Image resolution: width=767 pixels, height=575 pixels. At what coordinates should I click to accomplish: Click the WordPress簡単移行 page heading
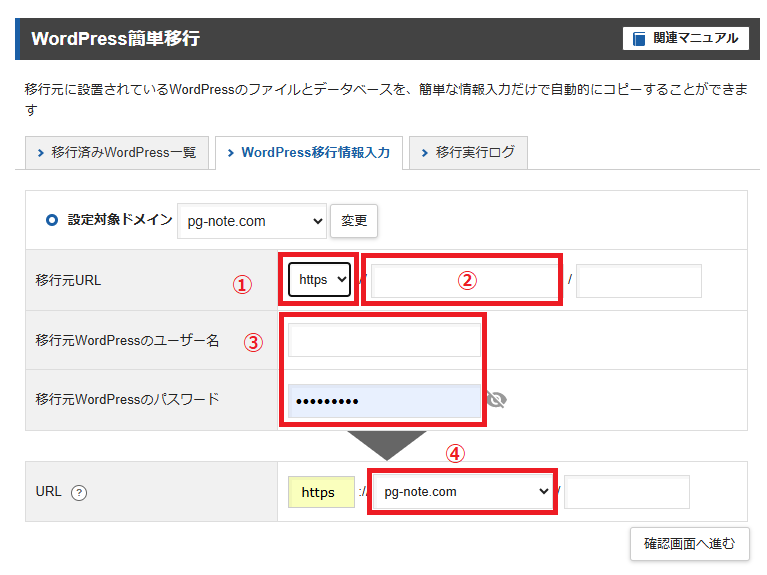[x=115, y=39]
